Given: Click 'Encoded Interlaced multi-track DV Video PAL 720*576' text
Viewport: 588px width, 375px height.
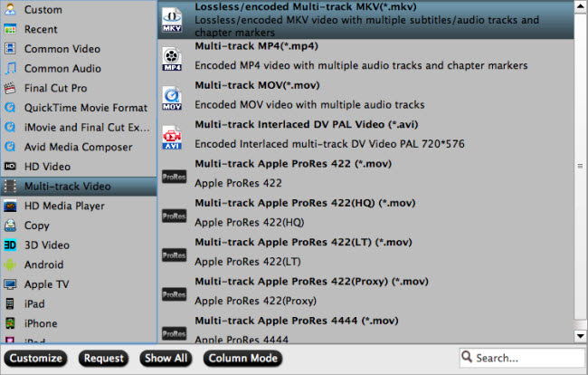Looking at the screenshot, I should pyautogui.click(x=329, y=144).
